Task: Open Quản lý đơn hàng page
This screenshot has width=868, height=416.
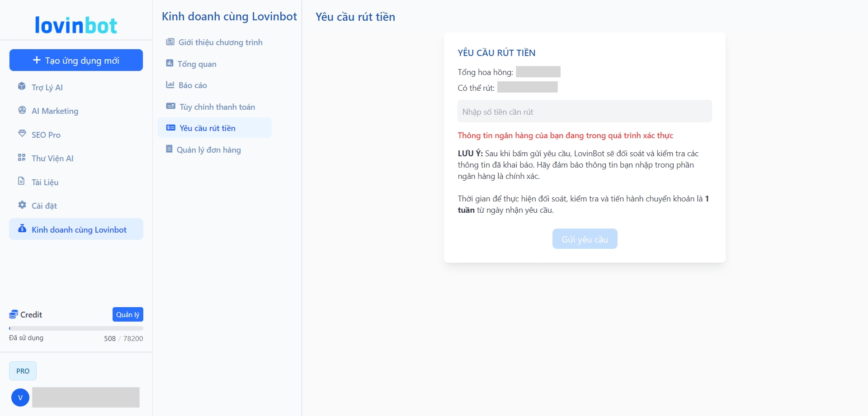Action: click(208, 150)
